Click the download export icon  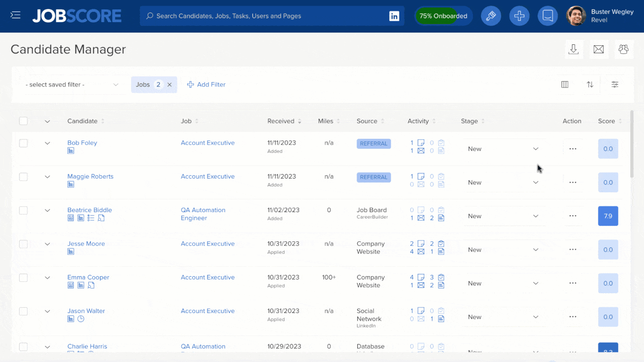click(574, 49)
